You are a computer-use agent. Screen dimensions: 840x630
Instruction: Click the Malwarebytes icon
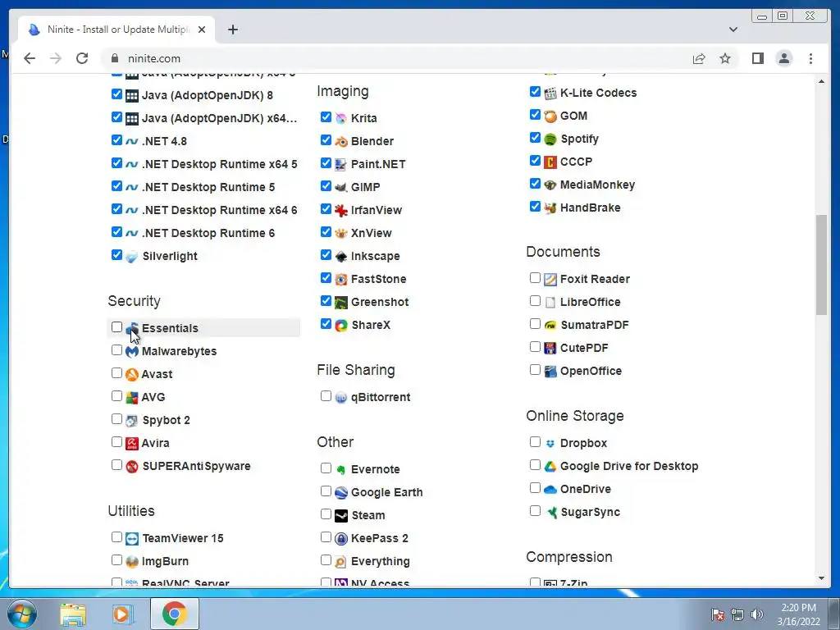coord(132,351)
